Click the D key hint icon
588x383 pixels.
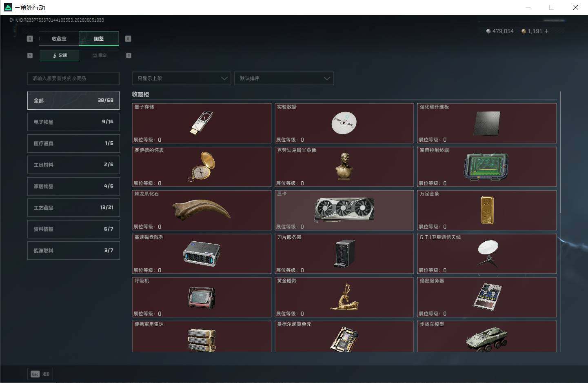[129, 55]
